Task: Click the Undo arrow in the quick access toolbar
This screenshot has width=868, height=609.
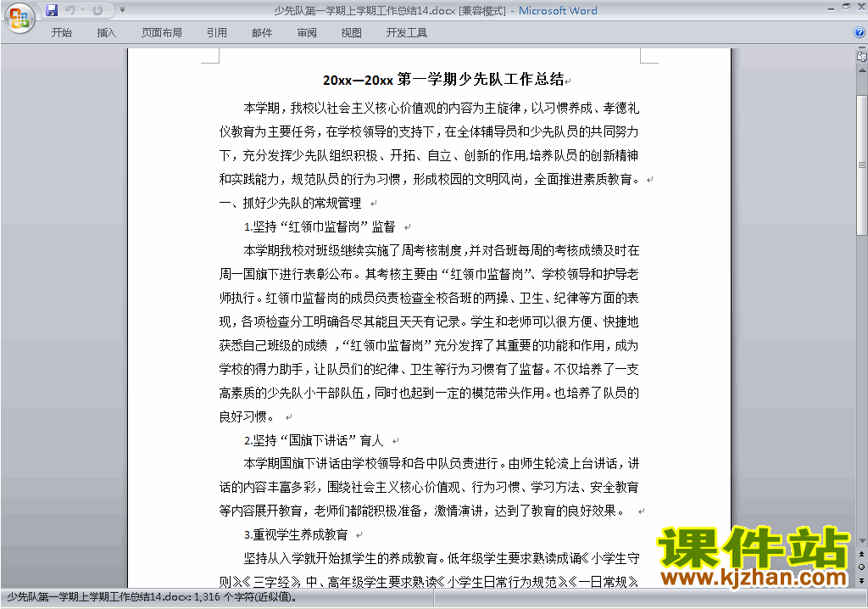Action: [x=70, y=10]
